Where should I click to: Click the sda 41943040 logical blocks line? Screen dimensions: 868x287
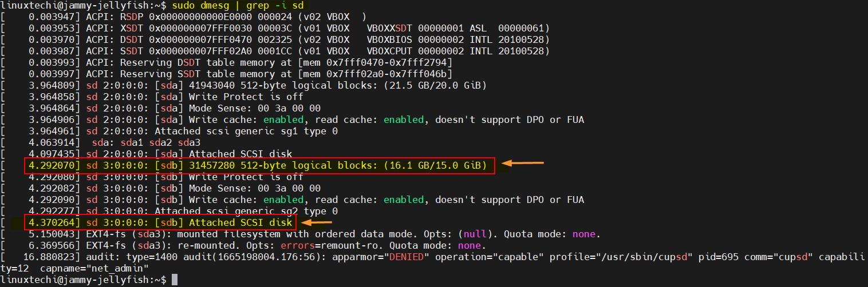pos(286,86)
